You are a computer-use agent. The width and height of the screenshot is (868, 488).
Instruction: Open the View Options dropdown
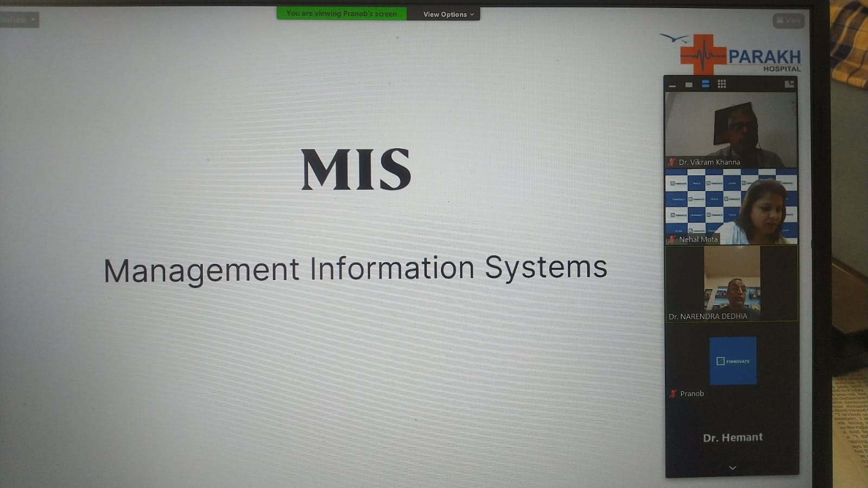[x=448, y=14]
